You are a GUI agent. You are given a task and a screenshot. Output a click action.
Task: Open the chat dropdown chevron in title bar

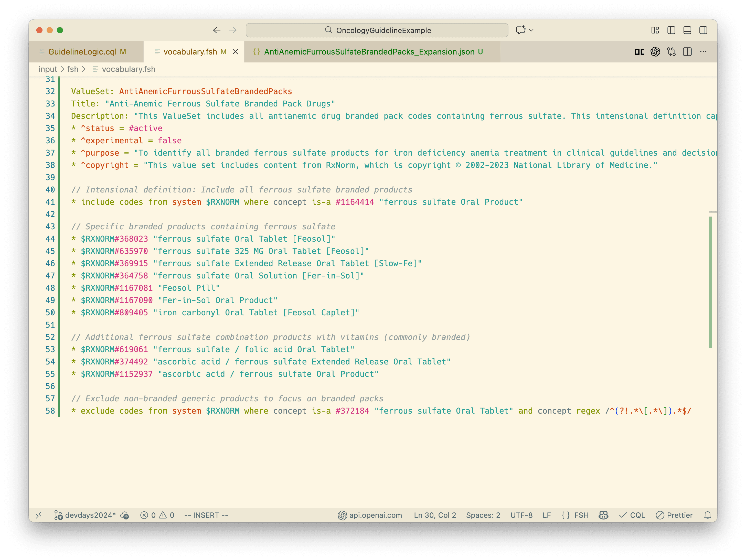click(x=531, y=30)
